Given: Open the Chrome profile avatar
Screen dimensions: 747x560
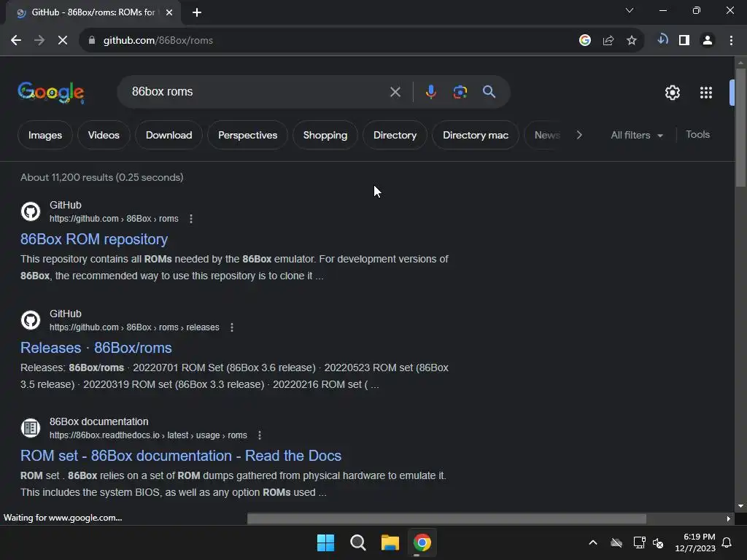Looking at the screenshot, I should click(x=708, y=41).
